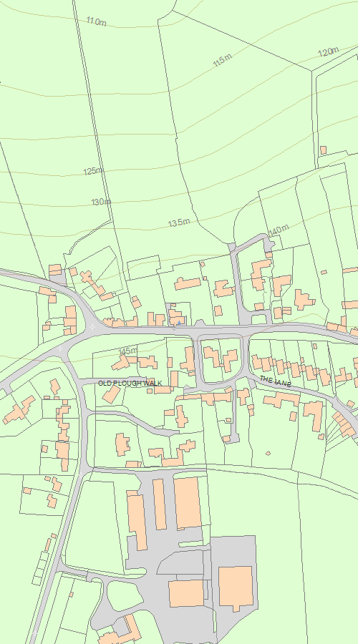The image size is (358, 644).
Task: Select the small isolated building near 120m contour
Action: coord(323,150)
